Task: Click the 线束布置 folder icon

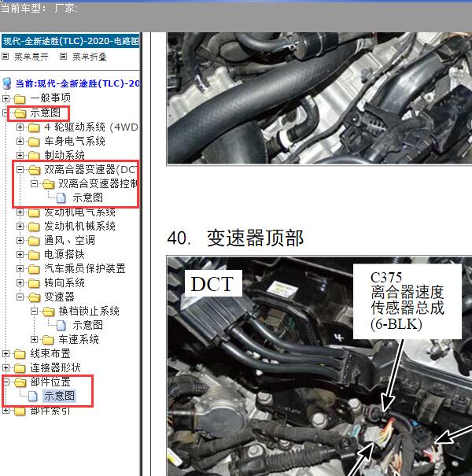Action: (20, 354)
